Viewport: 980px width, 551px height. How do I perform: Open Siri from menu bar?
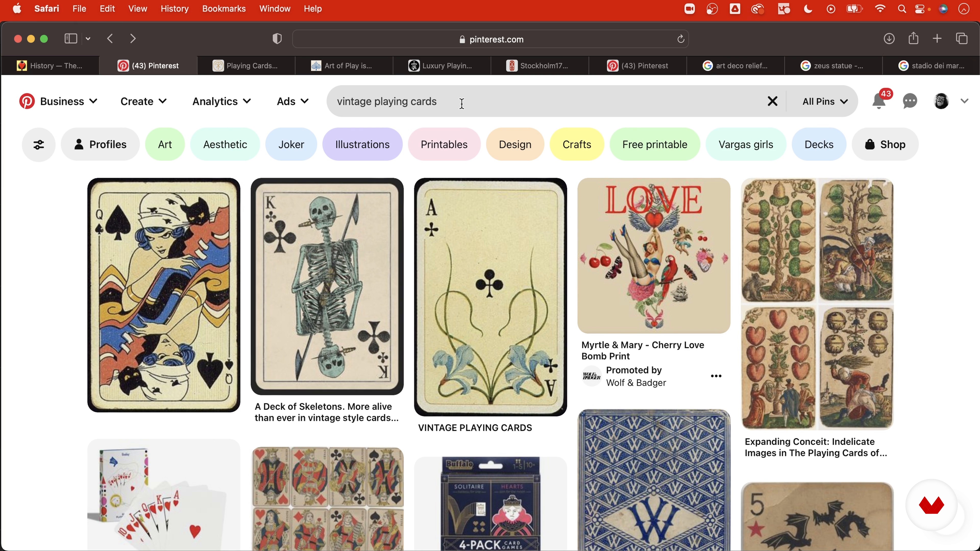(x=943, y=9)
